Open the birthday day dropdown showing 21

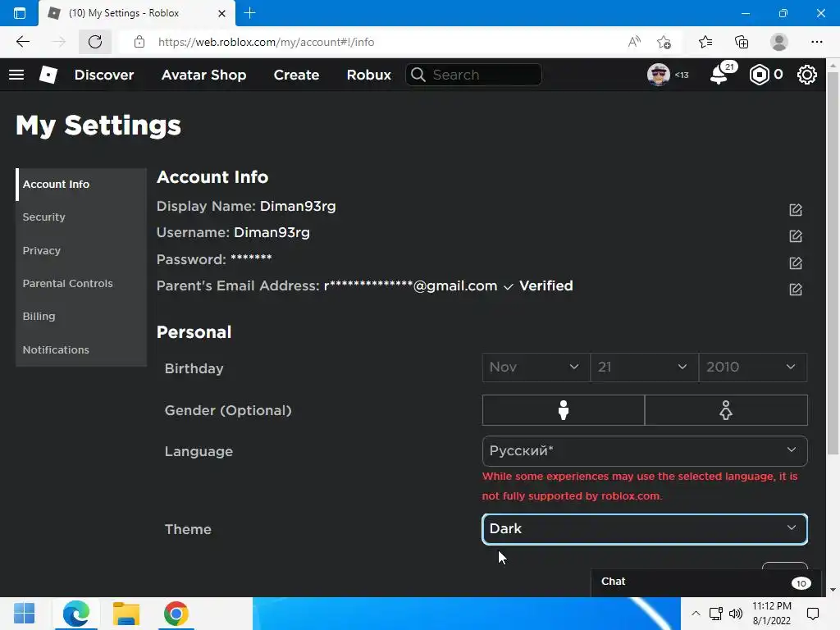(x=645, y=367)
